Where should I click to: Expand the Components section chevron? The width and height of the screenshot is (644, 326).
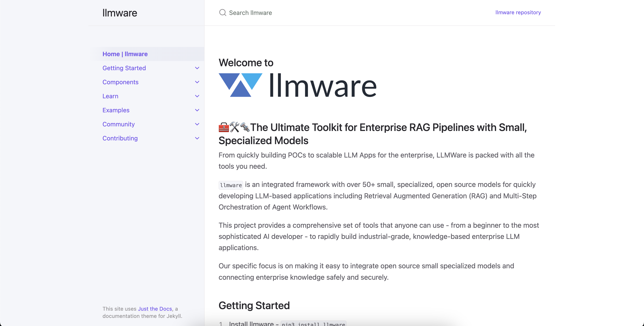(x=197, y=82)
